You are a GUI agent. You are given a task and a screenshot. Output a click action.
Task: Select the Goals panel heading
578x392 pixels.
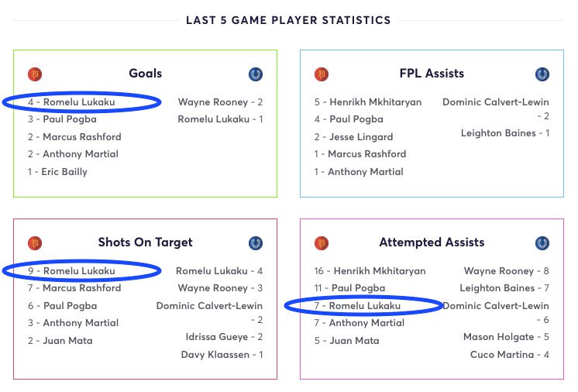[145, 74]
